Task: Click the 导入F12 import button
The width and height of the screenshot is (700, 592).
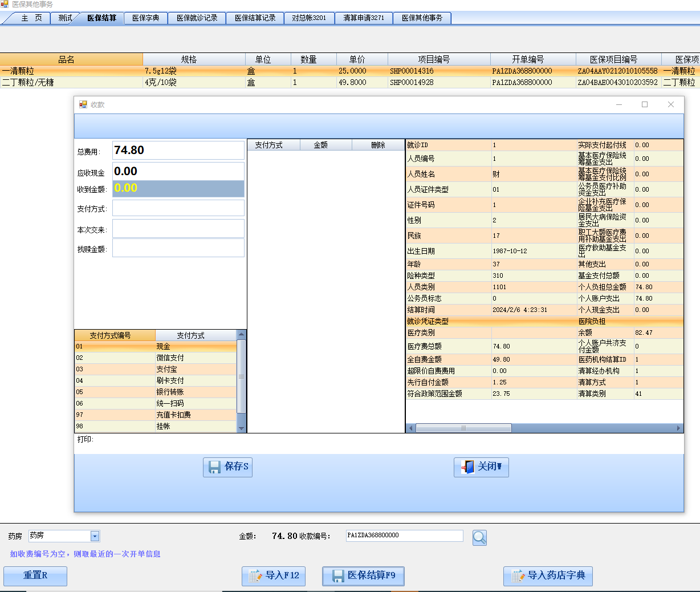Action: (x=274, y=575)
